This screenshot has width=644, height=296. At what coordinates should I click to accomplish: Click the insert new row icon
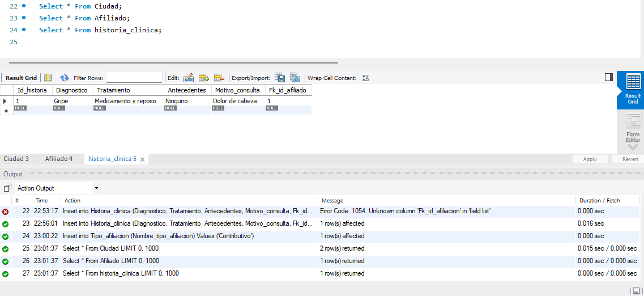coord(204,78)
